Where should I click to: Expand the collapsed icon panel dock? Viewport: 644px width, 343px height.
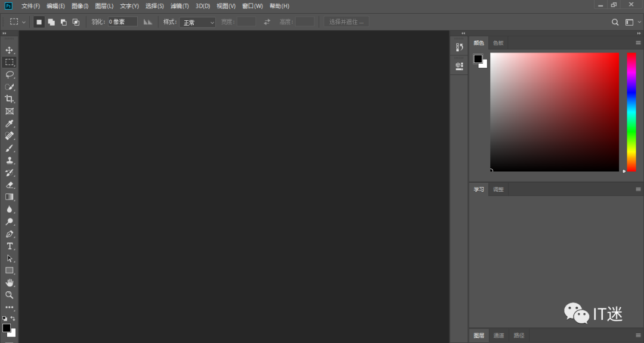[463, 33]
